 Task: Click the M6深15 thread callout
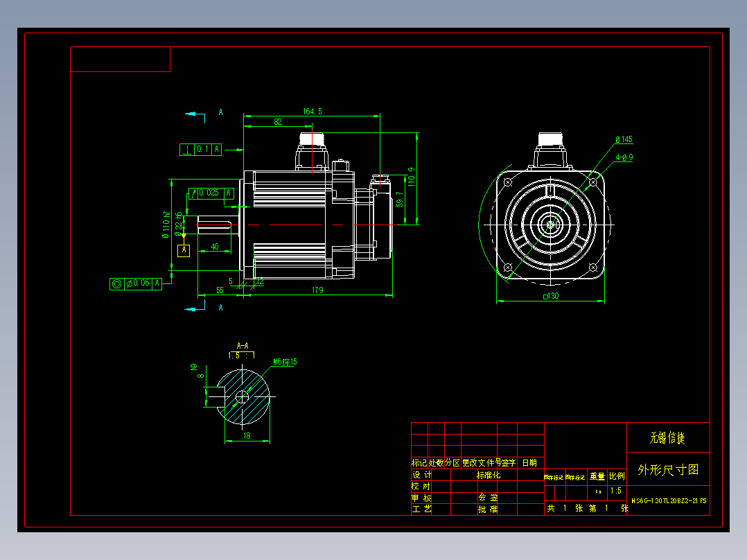coord(285,362)
